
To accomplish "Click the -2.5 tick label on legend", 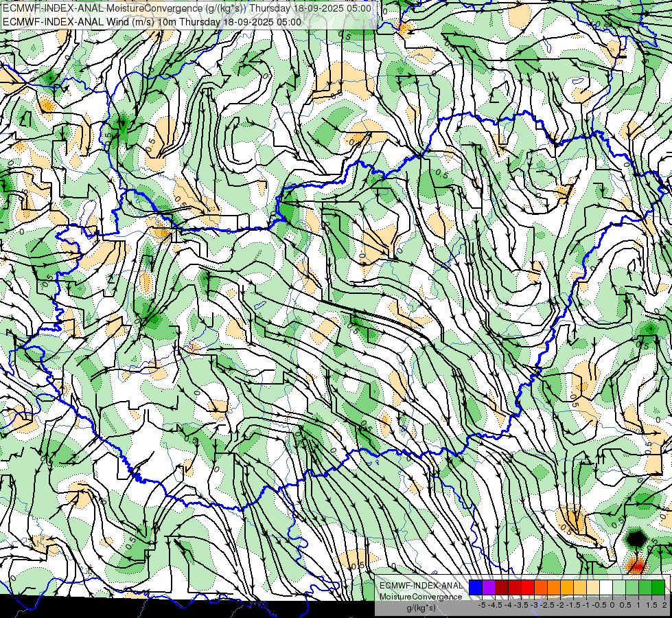I will point(547,605).
